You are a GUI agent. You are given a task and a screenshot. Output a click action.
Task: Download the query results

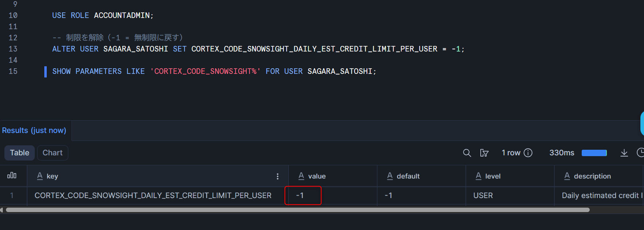pos(624,153)
